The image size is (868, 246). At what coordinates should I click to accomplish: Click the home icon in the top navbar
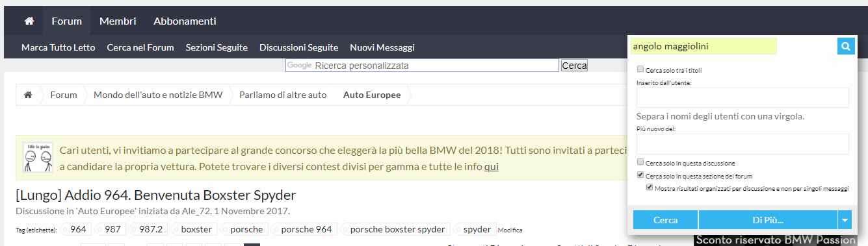(x=29, y=21)
